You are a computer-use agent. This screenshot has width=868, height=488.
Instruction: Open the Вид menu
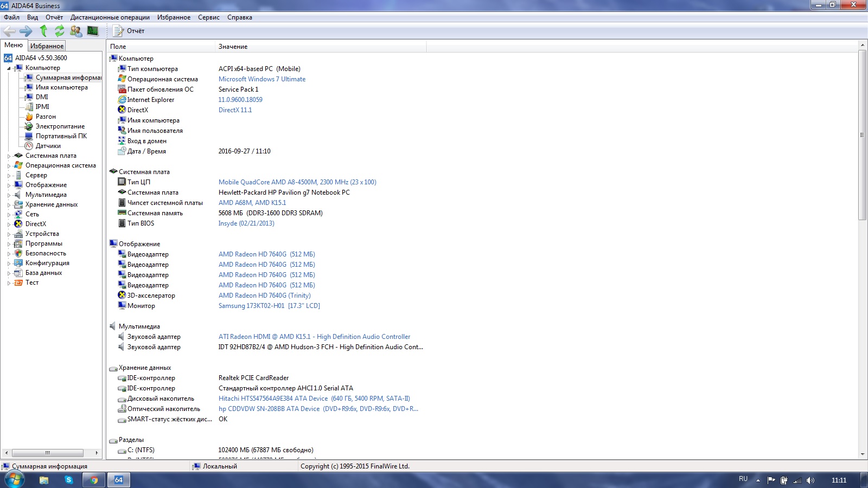click(33, 17)
